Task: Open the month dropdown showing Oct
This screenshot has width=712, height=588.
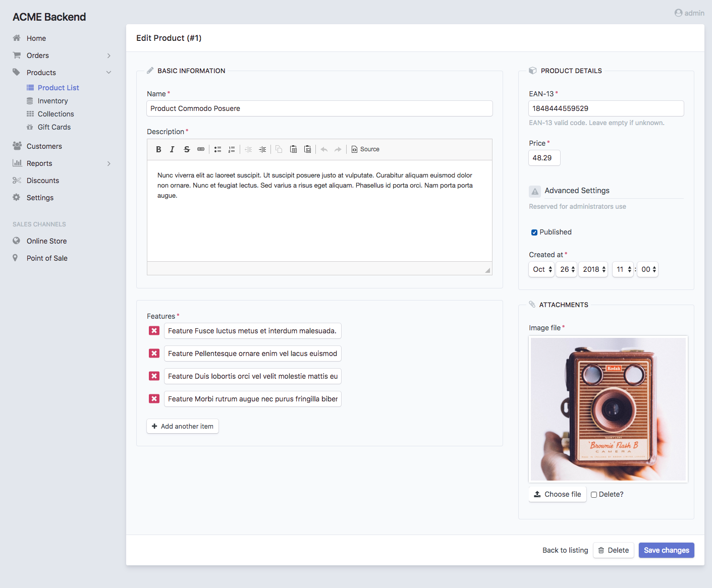Action: pyautogui.click(x=541, y=269)
